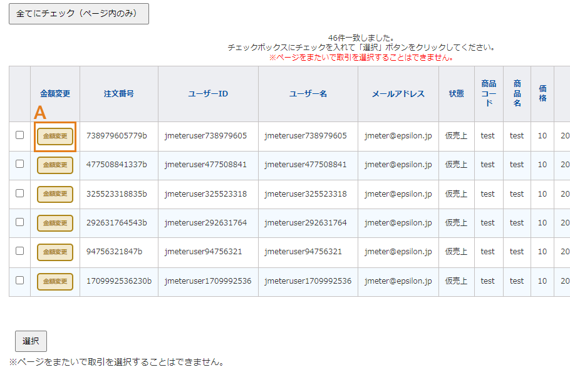Click the black ※ページをまたいで note under 選択

pyautogui.click(x=117, y=362)
